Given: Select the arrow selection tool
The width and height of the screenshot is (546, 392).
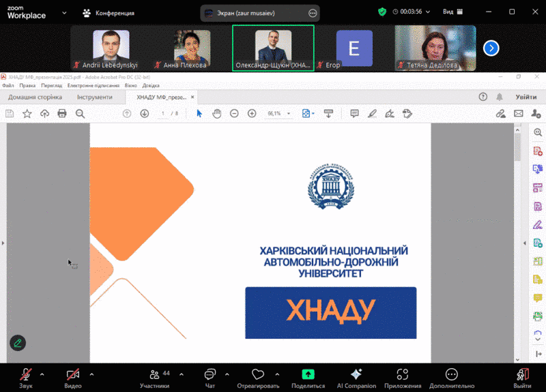Looking at the screenshot, I should pos(199,113).
